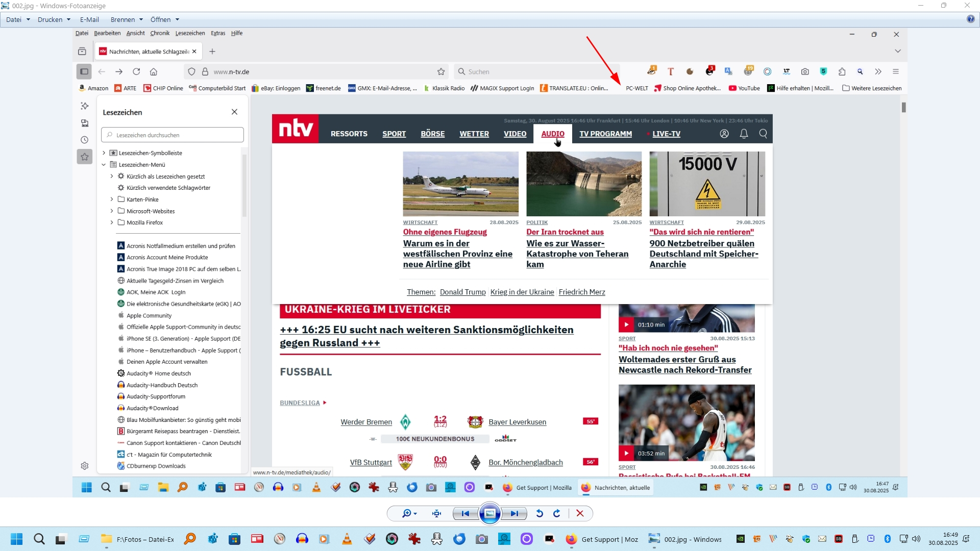Click Lesezeichen in the pictured Firefox menu bar
Screen dimensions: 980x551
point(190,33)
